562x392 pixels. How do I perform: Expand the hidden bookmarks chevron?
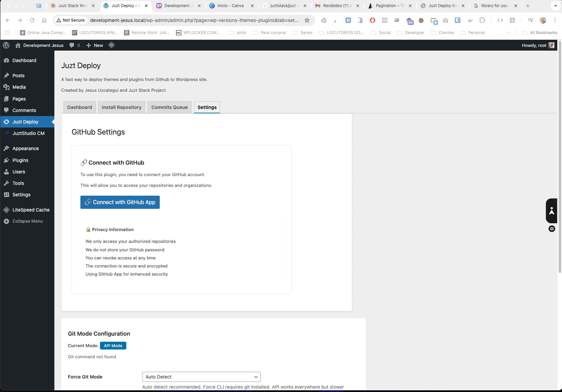point(509,32)
